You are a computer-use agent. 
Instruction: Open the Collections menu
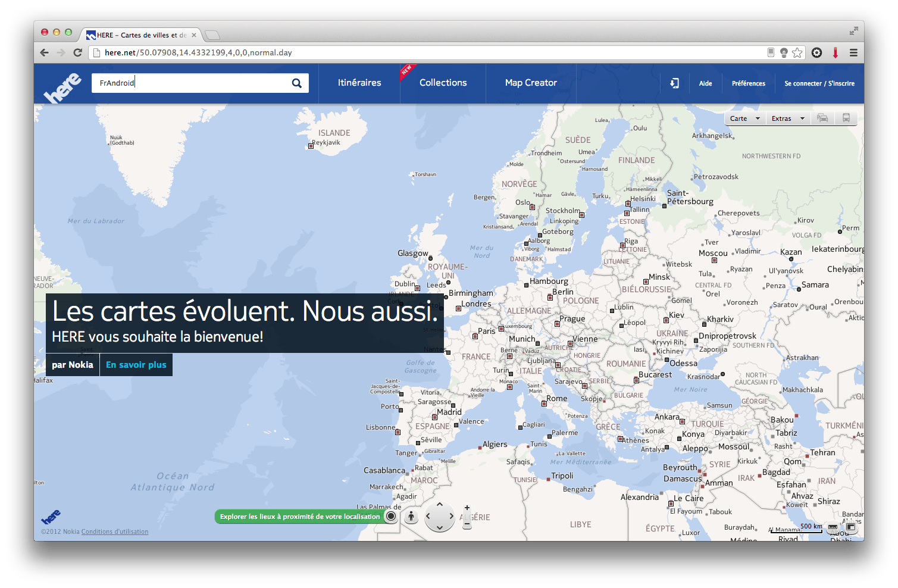click(x=443, y=83)
